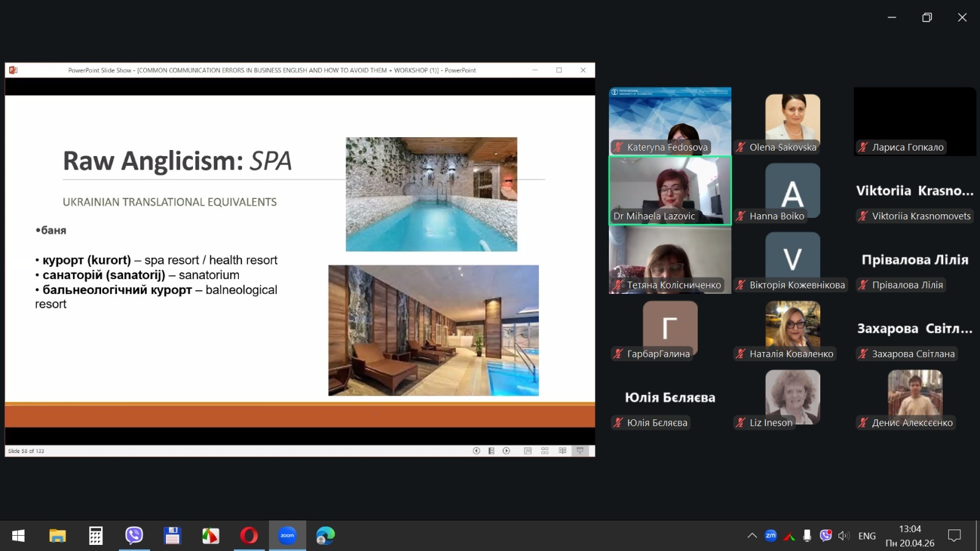Screen dimensions: 980x551
Task: Advance to next slide using arrow
Action: tap(507, 451)
